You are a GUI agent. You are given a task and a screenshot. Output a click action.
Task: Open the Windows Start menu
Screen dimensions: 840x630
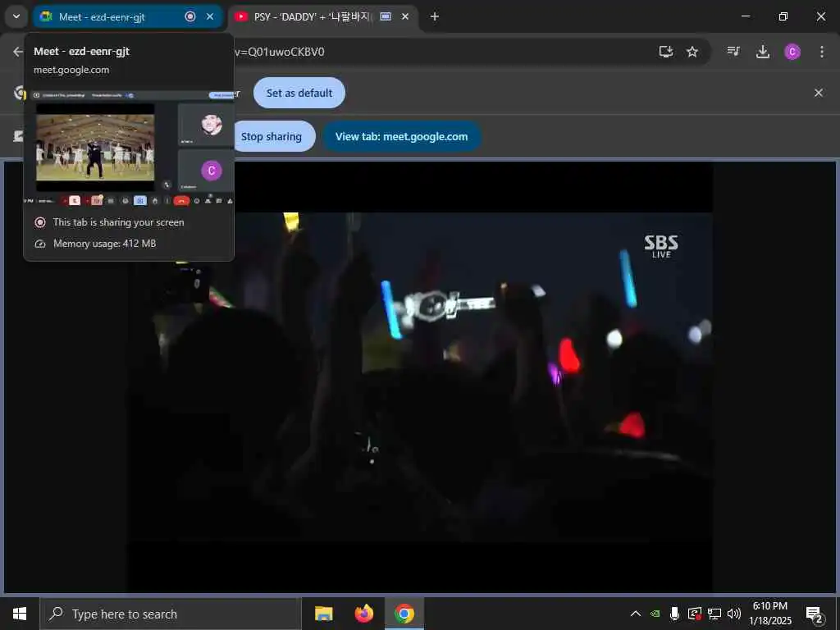coord(20,614)
